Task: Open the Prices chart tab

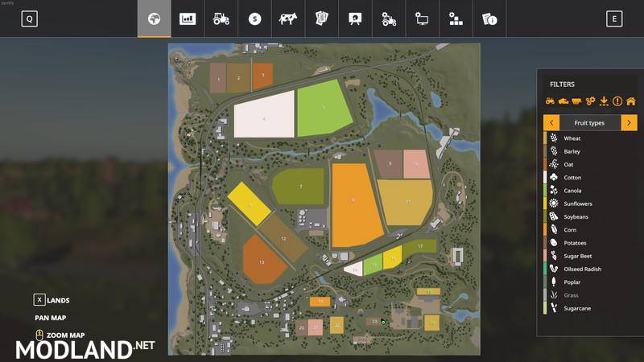Action: (188, 19)
